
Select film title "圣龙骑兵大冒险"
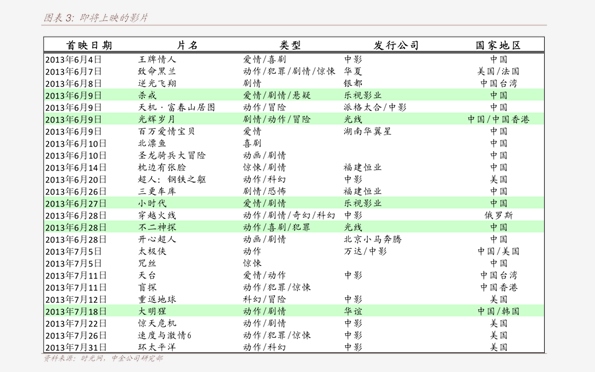pos(172,155)
